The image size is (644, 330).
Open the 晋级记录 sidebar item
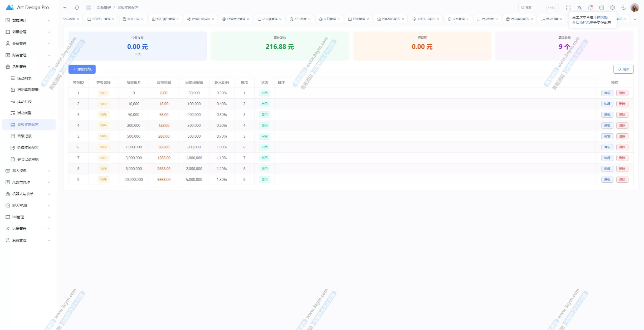tap(24, 136)
